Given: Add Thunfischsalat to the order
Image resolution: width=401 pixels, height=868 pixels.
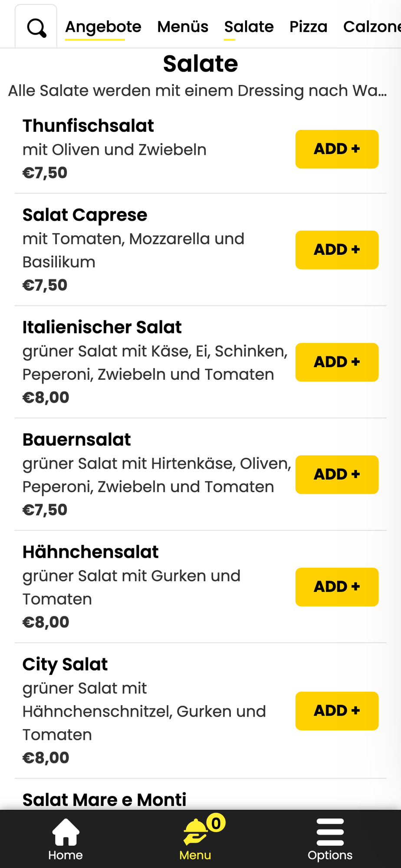Looking at the screenshot, I should 337,149.
